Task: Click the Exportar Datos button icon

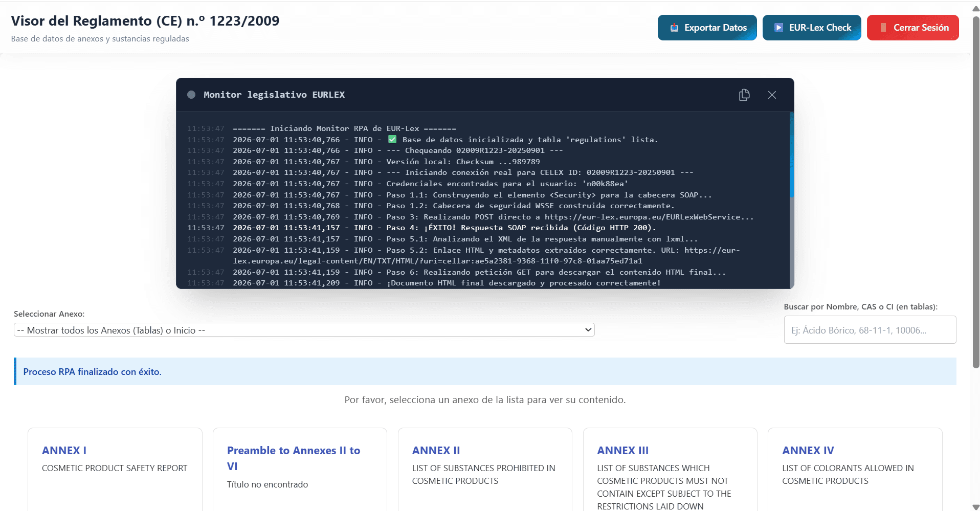Action: [674, 28]
